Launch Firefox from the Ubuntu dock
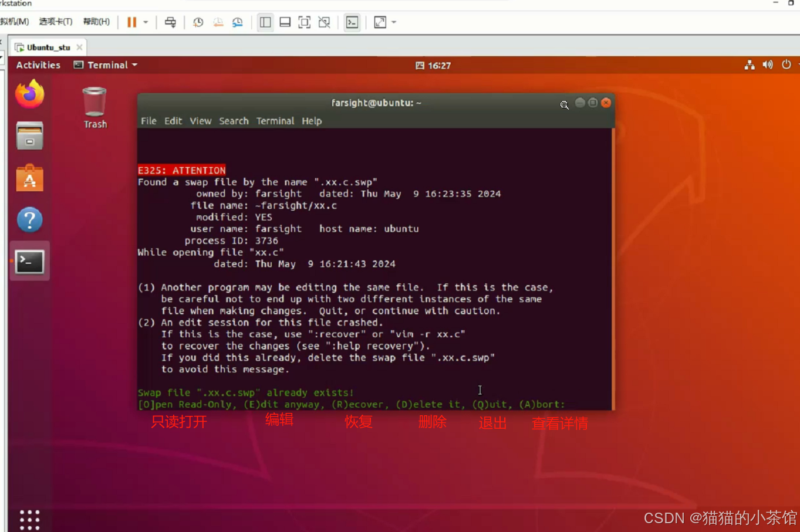The height and width of the screenshot is (532, 800). point(29,94)
